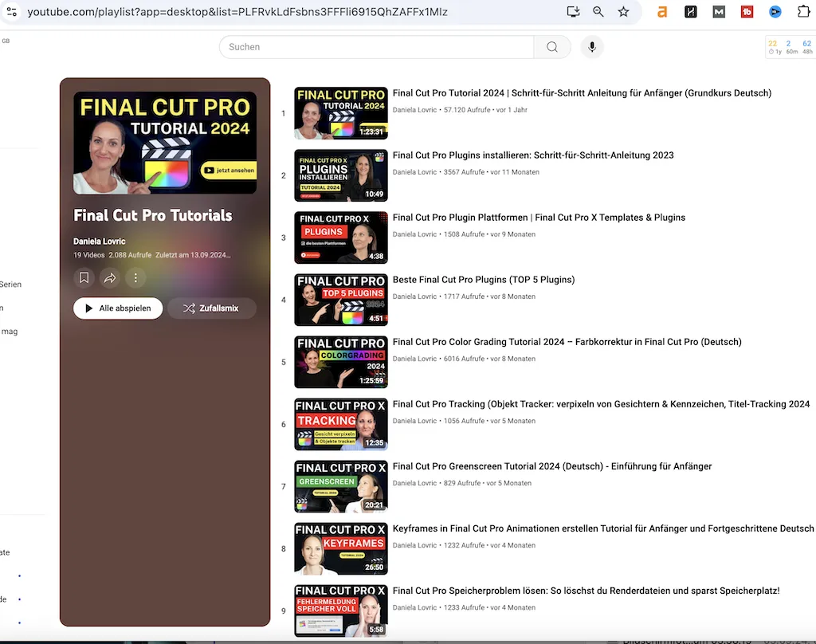Click '1717 Aufrufe • vor 8 Monaten' text
816x644 pixels.
point(490,296)
